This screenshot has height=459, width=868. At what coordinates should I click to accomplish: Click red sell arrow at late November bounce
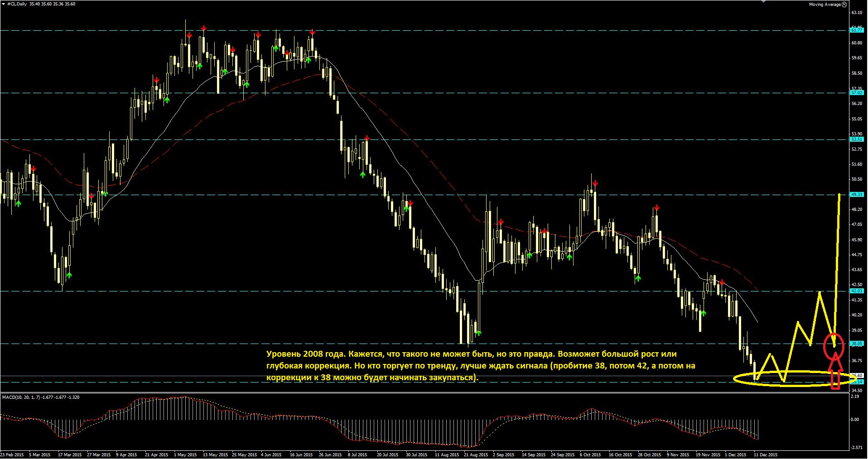[x=722, y=282]
